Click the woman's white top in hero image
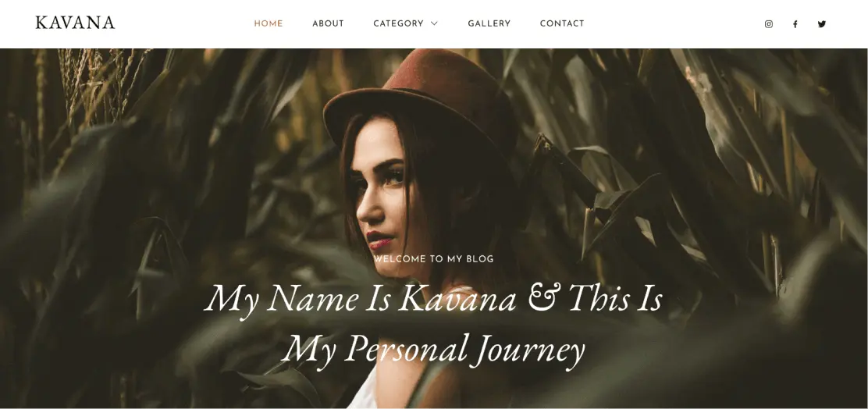868x409 pixels. coord(365,392)
